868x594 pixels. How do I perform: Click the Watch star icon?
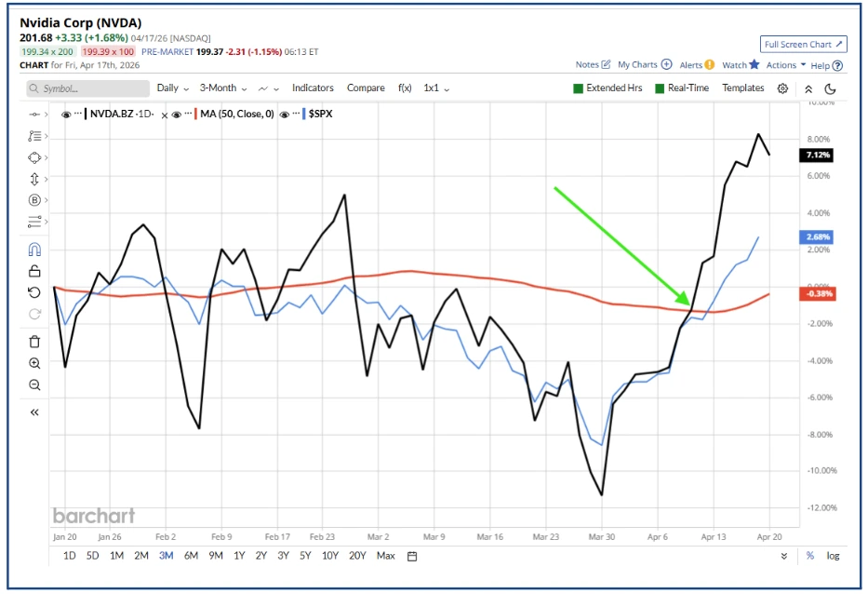754,64
